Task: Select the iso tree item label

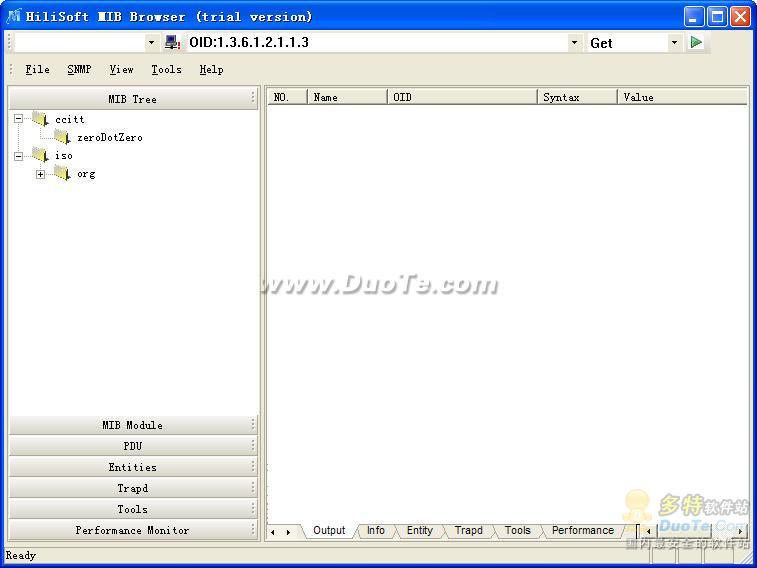Action: click(63, 156)
